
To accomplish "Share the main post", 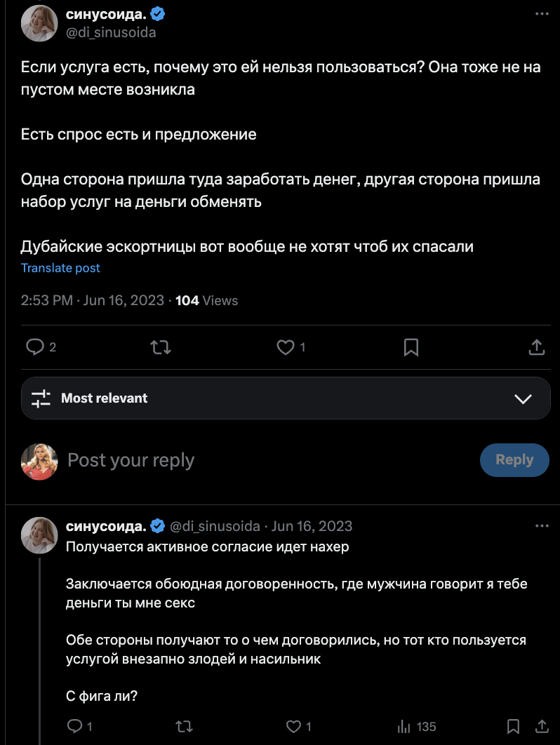I will 536,347.
